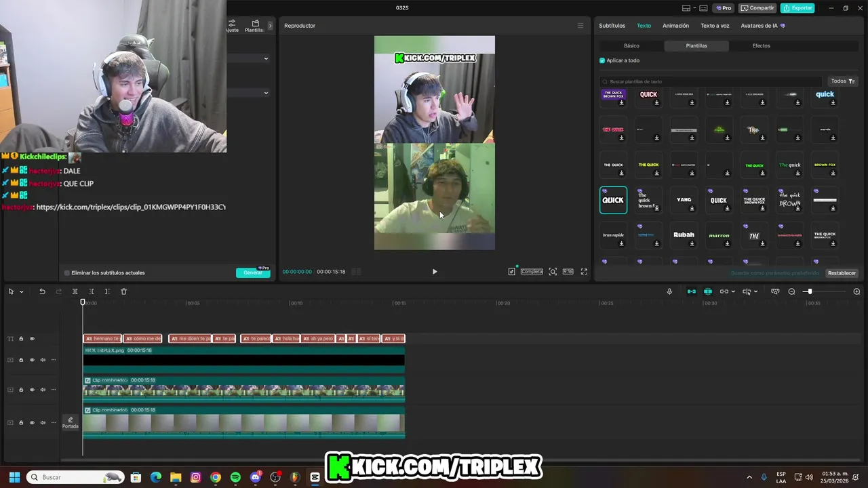Expand the linkage dropdown in timeline toolbar
Screen dimensions: 868x488
click(x=733, y=292)
